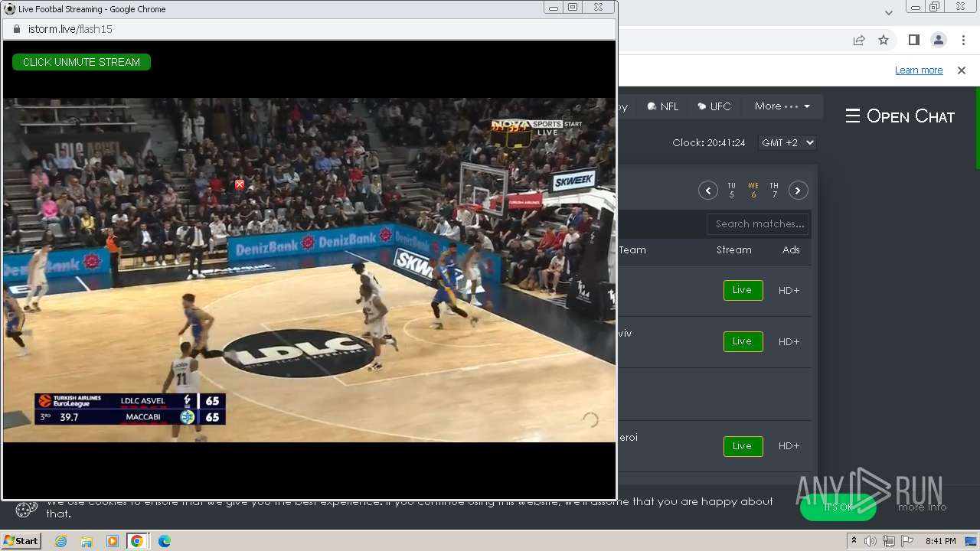Go to next day arrow
Image resolution: width=980 pixels, height=551 pixels.
click(x=799, y=191)
